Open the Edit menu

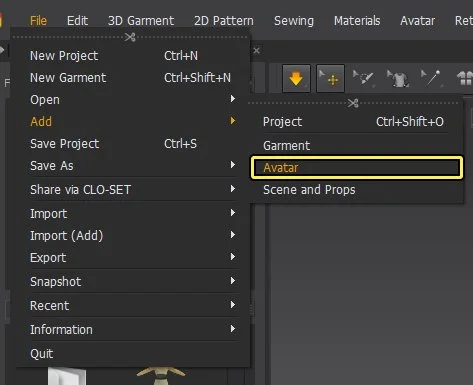(x=77, y=21)
